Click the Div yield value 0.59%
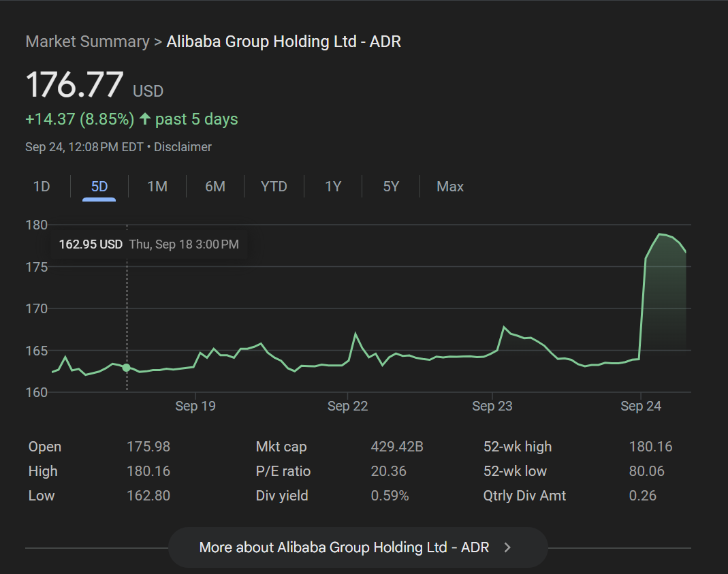Viewport: 728px width, 574px height. point(390,496)
